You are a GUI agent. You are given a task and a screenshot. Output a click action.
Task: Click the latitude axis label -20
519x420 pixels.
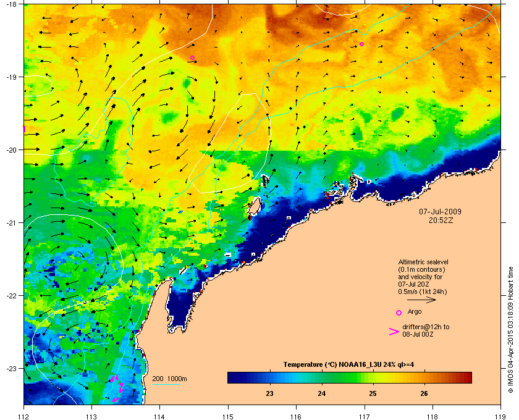point(11,149)
